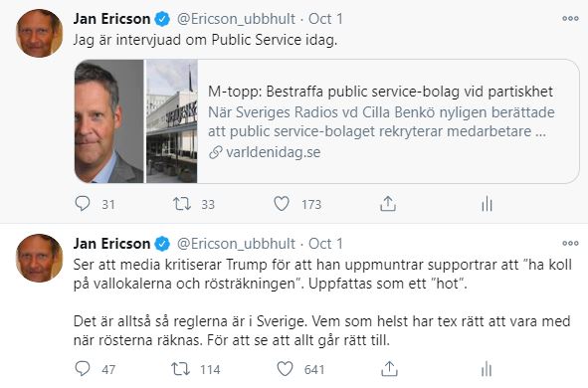The height and width of the screenshot is (388, 588).
Task: Like the tweet with 173 likes
Action: click(282, 204)
